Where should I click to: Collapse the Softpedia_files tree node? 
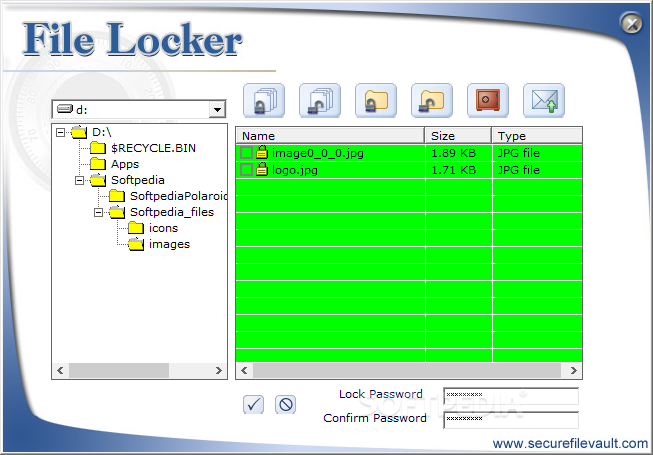point(99,212)
